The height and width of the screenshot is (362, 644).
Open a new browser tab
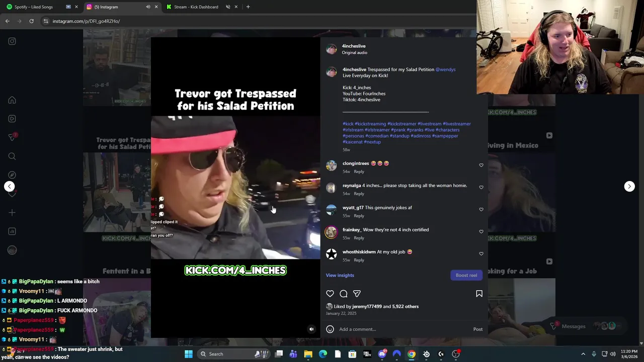(x=248, y=7)
